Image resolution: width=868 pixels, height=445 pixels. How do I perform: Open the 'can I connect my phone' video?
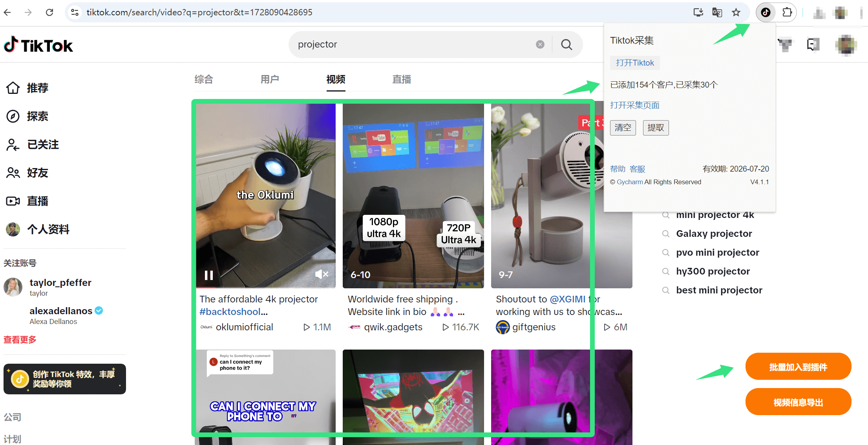(265, 397)
